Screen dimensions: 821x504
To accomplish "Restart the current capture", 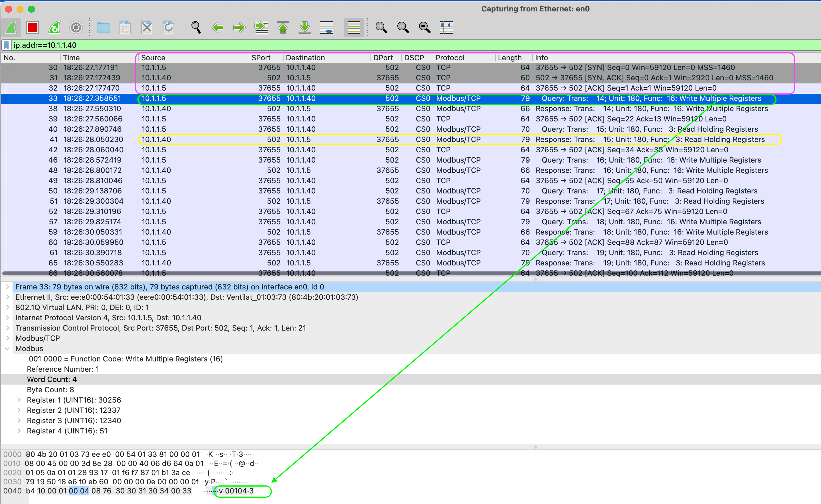I will [54, 27].
